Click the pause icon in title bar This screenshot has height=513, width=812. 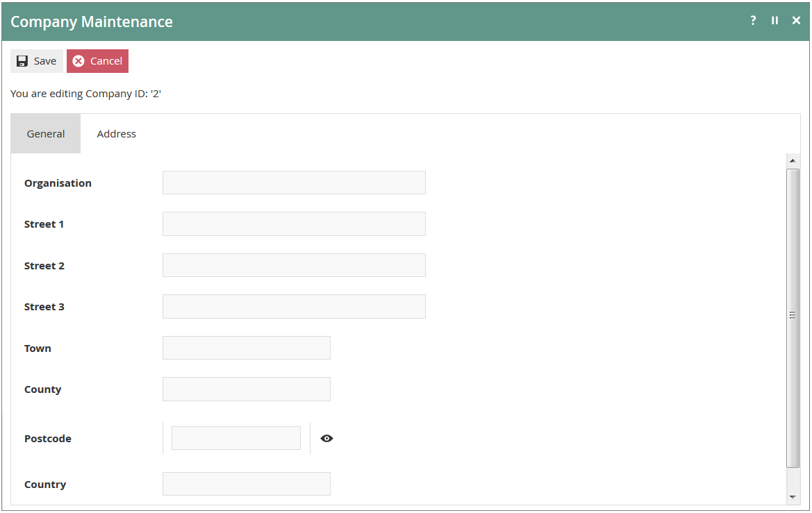(x=774, y=20)
